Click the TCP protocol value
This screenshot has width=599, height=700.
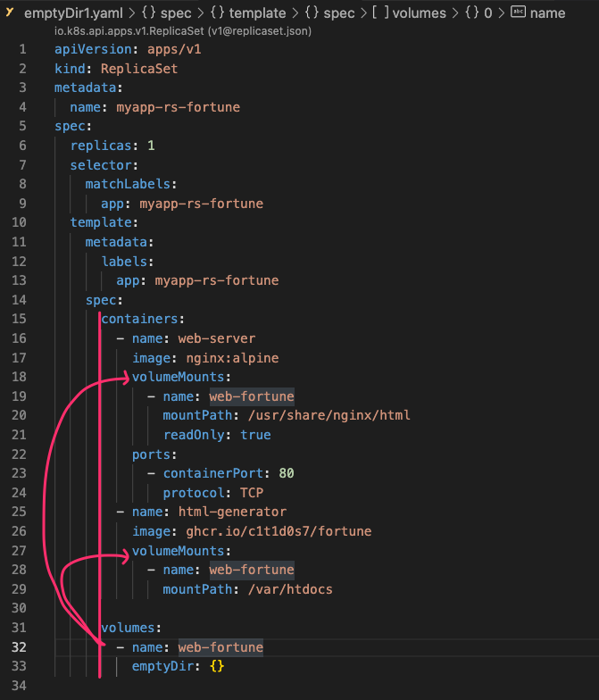[252, 493]
